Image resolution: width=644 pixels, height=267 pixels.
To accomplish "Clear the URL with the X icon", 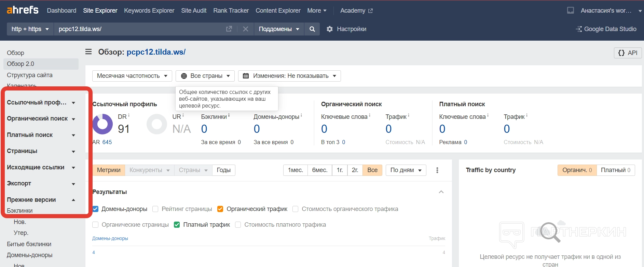I will (x=245, y=29).
